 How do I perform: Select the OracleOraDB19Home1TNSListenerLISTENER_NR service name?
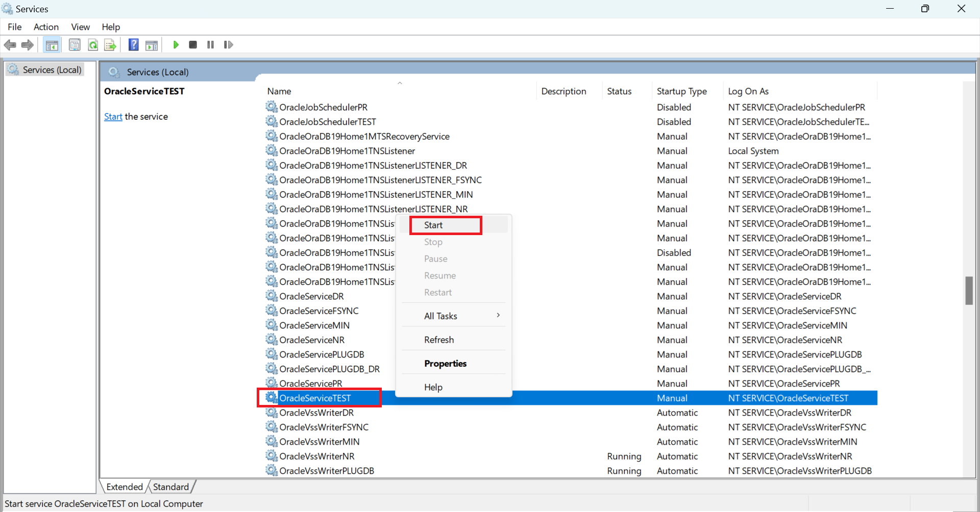pyautogui.click(x=374, y=209)
